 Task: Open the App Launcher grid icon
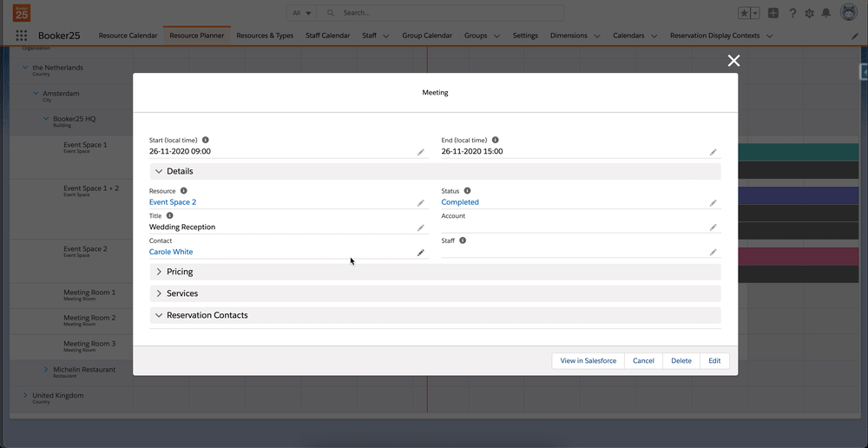pyautogui.click(x=22, y=36)
